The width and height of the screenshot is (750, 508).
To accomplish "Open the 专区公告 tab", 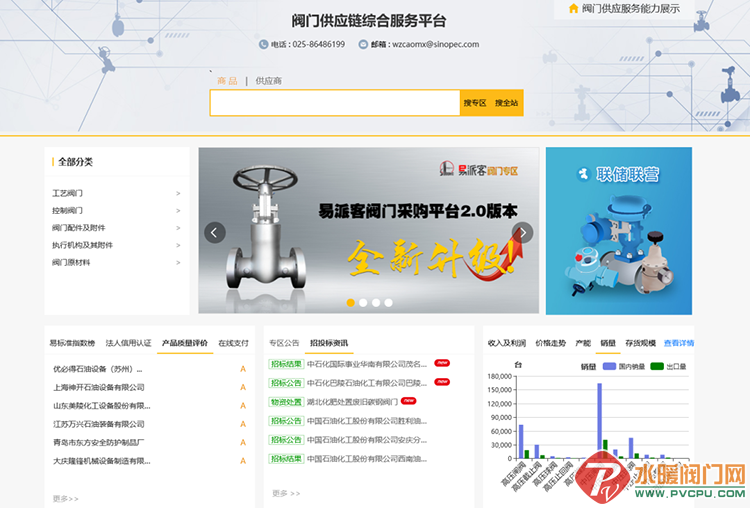I will point(284,343).
